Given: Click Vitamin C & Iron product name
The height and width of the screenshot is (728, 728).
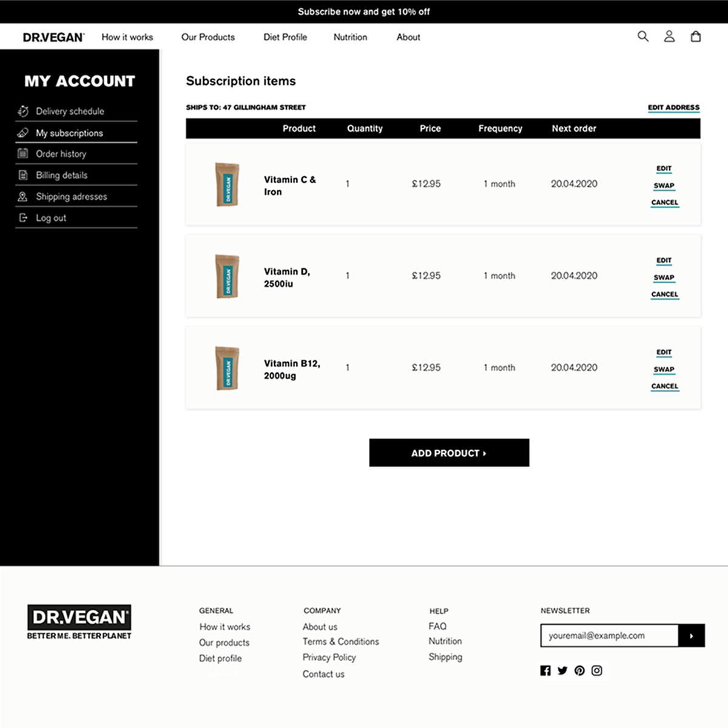Looking at the screenshot, I should pos(290,186).
